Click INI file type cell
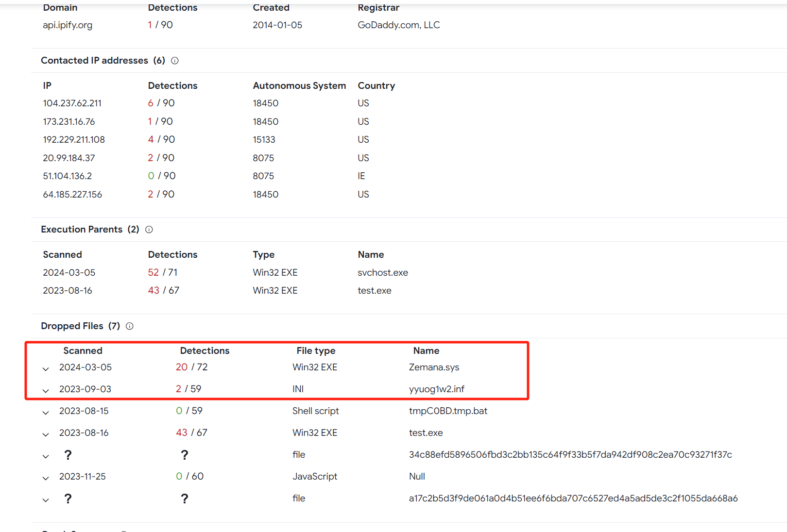Image resolution: width=787 pixels, height=532 pixels. click(x=298, y=389)
